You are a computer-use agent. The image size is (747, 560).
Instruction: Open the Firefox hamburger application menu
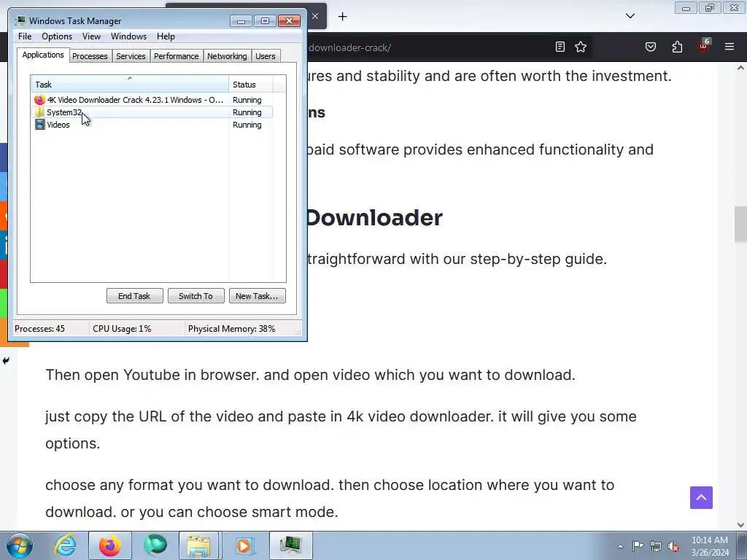coord(729,47)
